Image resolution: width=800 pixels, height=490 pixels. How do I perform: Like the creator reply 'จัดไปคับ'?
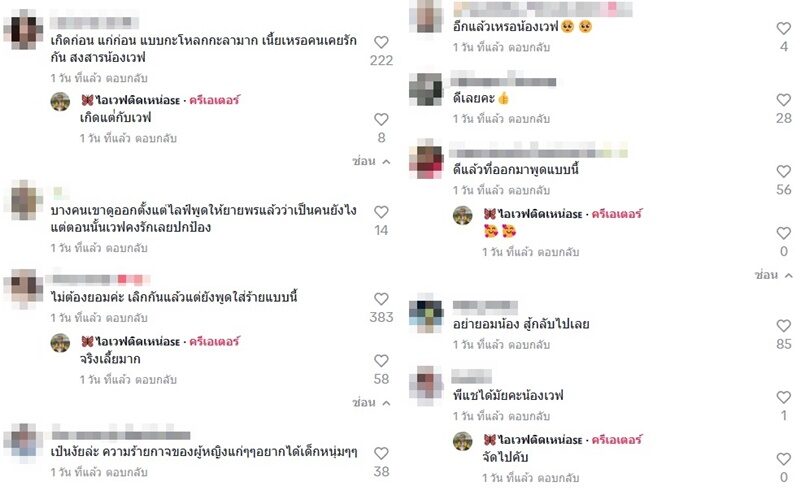click(x=784, y=459)
